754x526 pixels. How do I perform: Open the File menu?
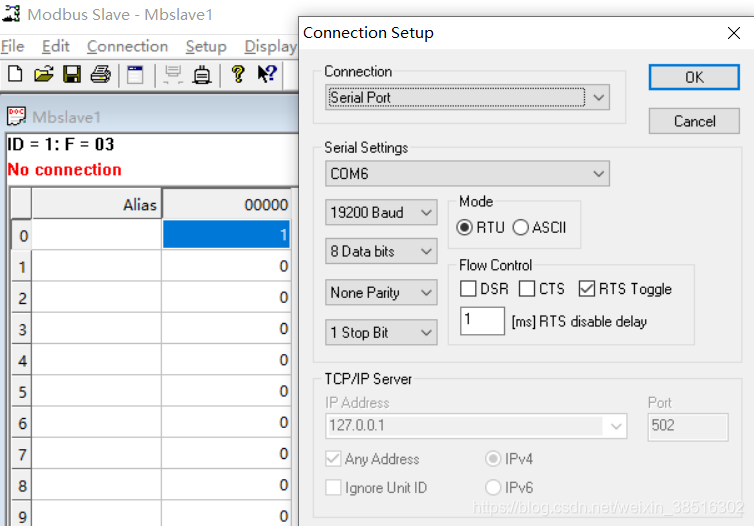pos(13,46)
